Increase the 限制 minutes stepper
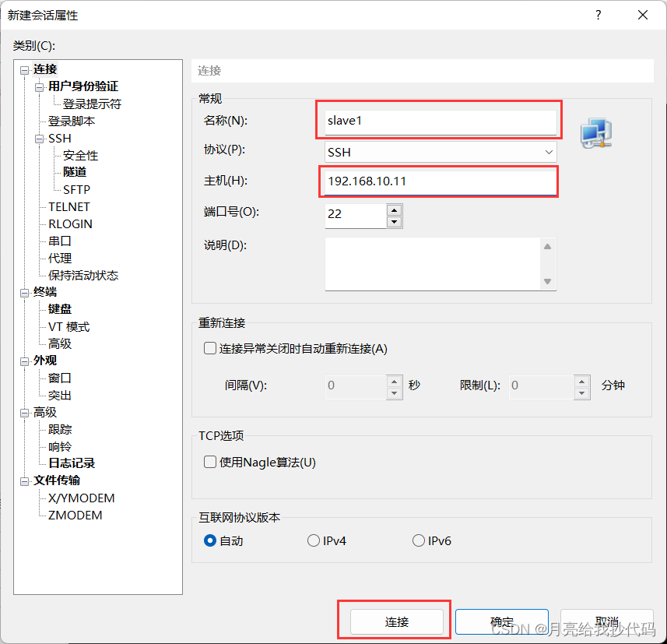 [581, 381]
